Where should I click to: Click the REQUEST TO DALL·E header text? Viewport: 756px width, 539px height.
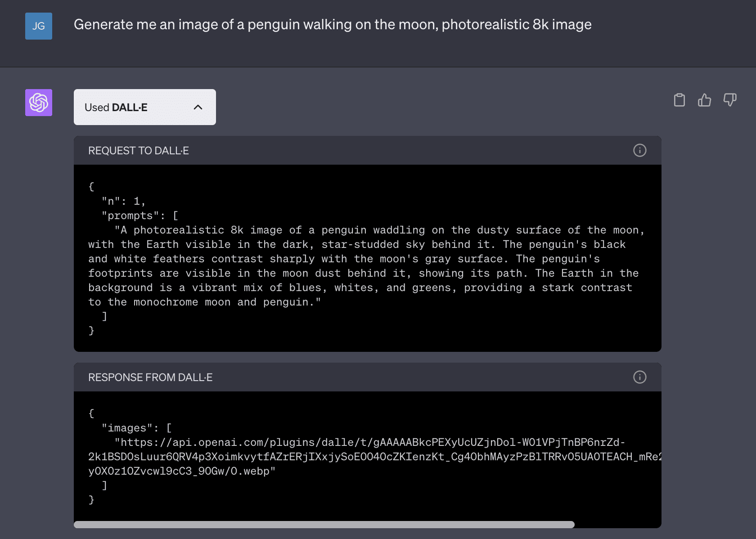tap(139, 151)
